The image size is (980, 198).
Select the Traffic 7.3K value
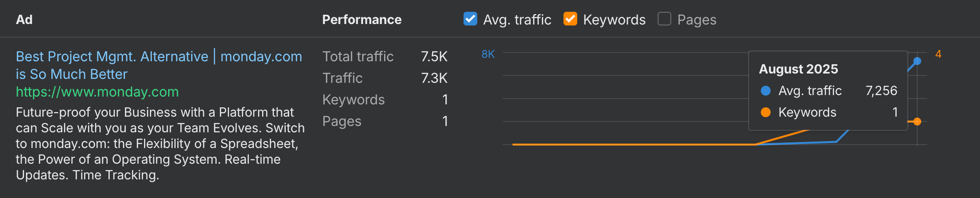(x=434, y=78)
